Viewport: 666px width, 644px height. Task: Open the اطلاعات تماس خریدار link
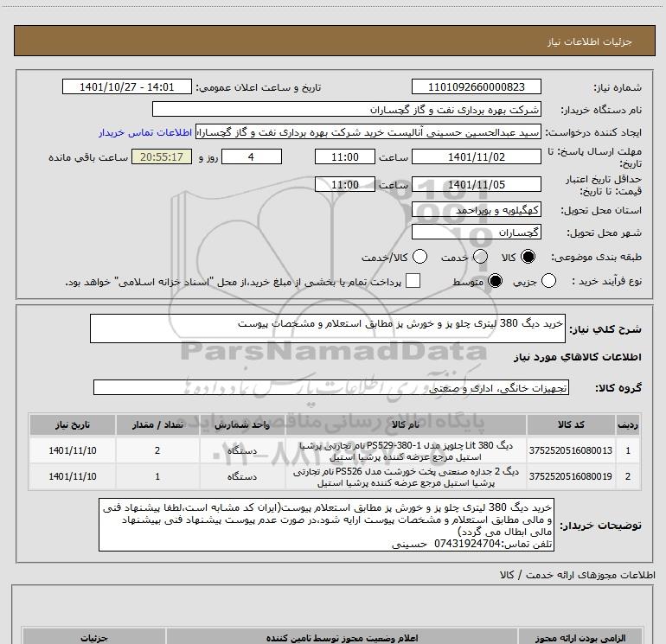[145, 132]
